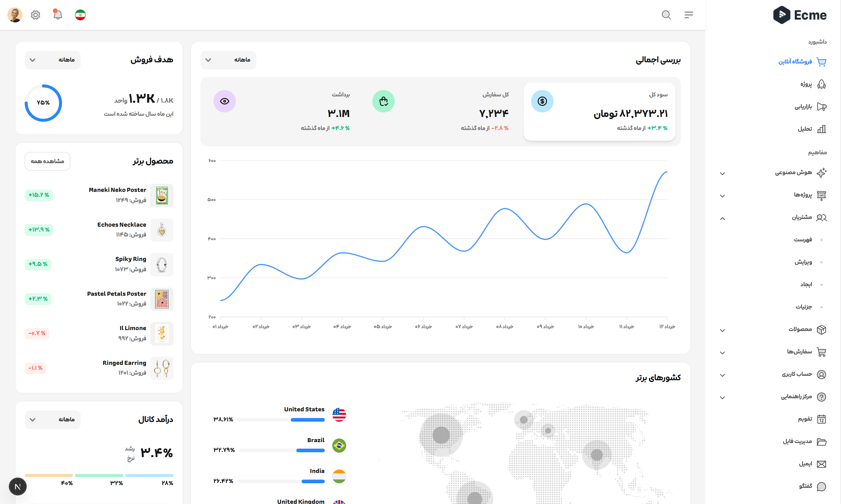Expand the AI sidebar menu
This screenshot has height=504, width=841.
[722, 173]
